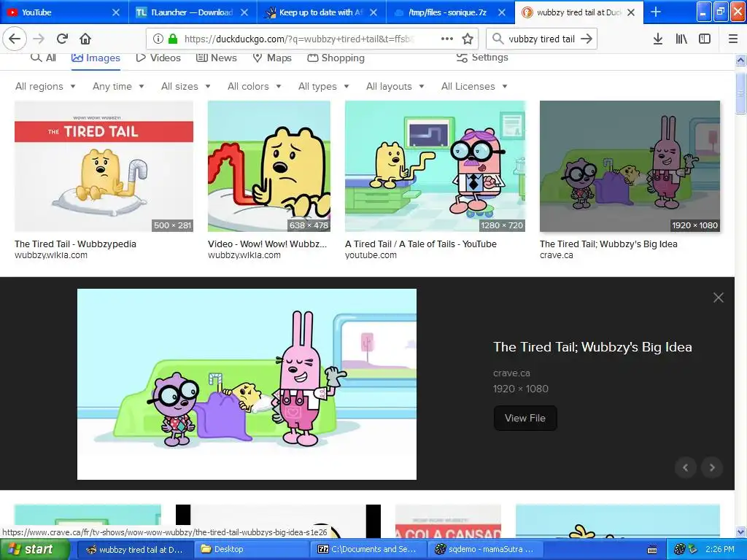Open A Tired Tail / A Tale of Tails result
This screenshot has height=560, width=747.
click(421, 244)
